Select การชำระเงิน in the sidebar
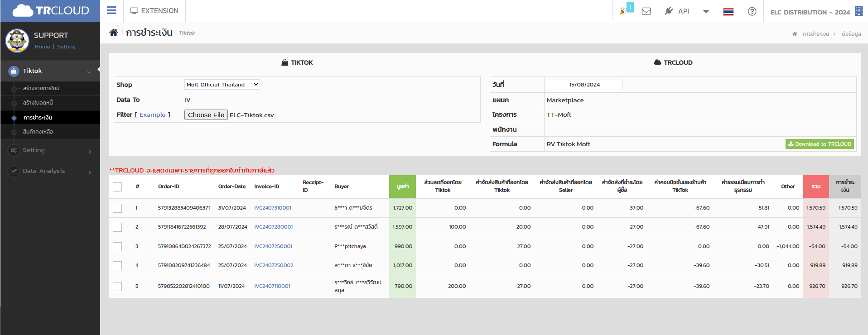 pos(38,118)
